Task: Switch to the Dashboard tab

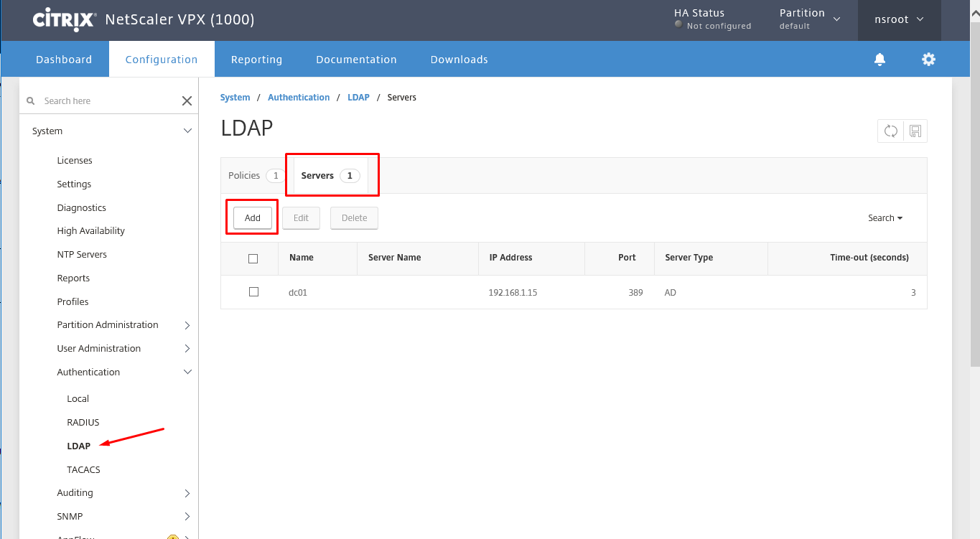Action: tap(64, 60)
